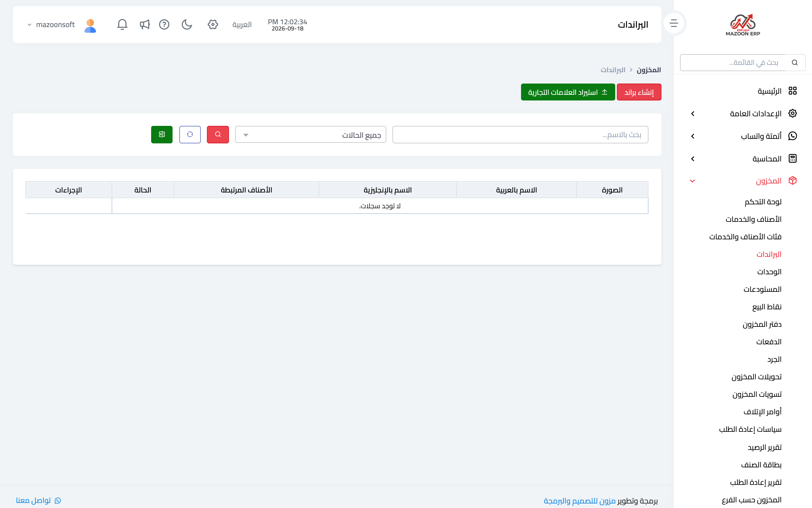Switch language via العربية selector
The image size is (812, 508).
[x=242, y=25]
